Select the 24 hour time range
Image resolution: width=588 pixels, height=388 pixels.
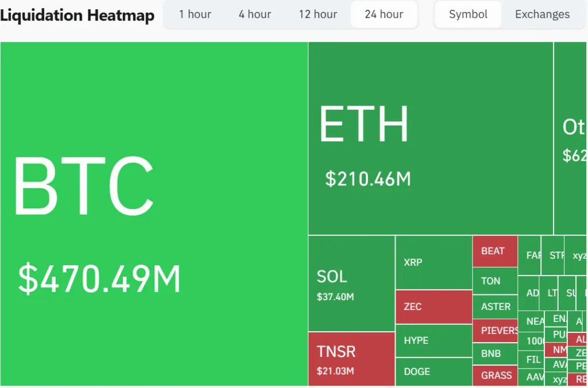(x=384, y=14)
